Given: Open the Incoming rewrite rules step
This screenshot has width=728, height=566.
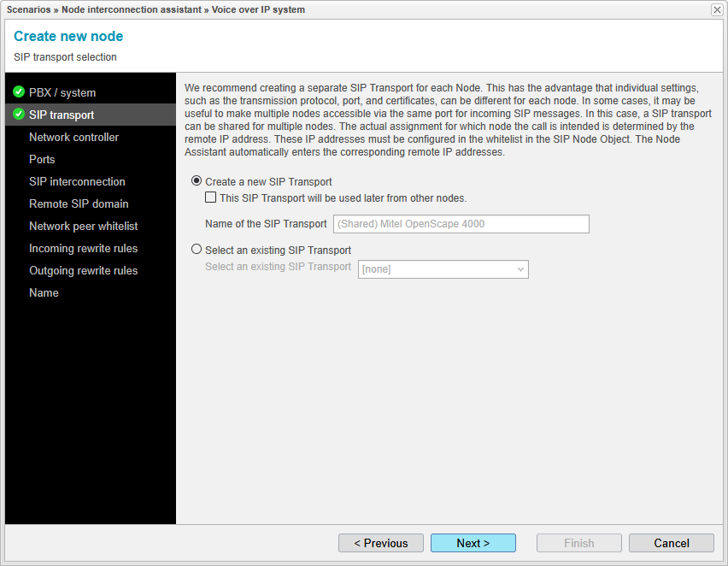Looking at the screenshot, I should (83, 248).
